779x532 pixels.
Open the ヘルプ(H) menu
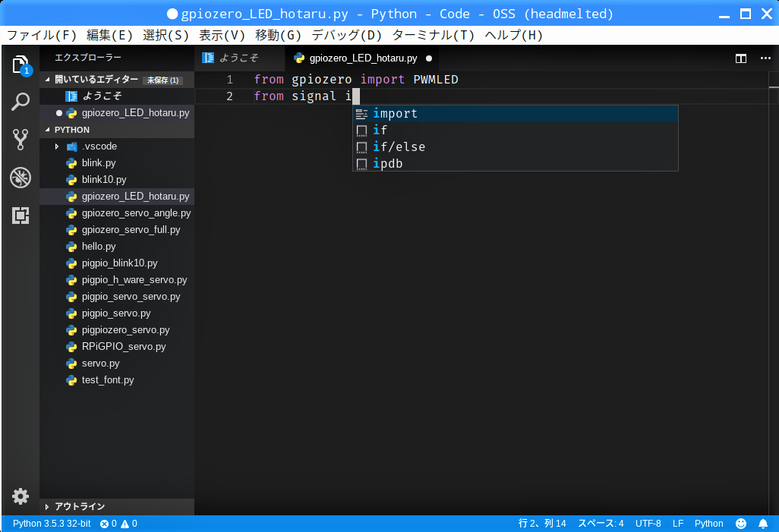[514, 35]
